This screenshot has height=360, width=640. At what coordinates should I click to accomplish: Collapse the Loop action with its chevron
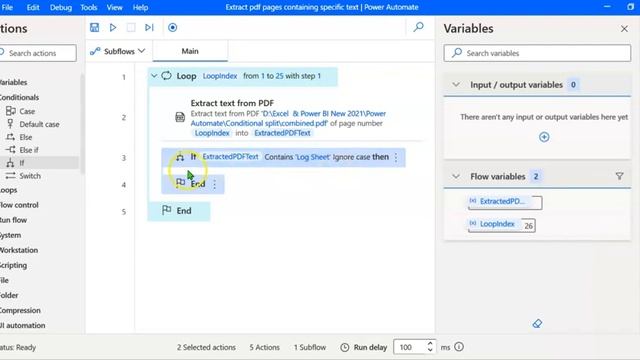(x=154, y=76)
